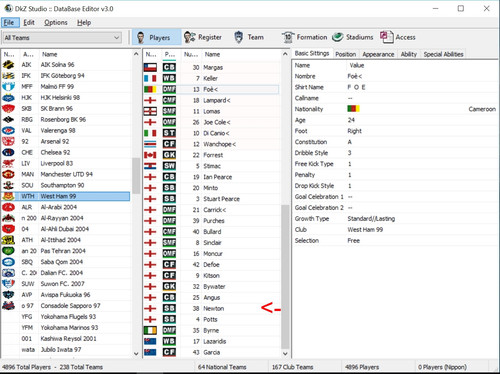This screenshot has height=374, width=500.
Task: Switch to the Position tab
Action: click(x=345, y=54)
